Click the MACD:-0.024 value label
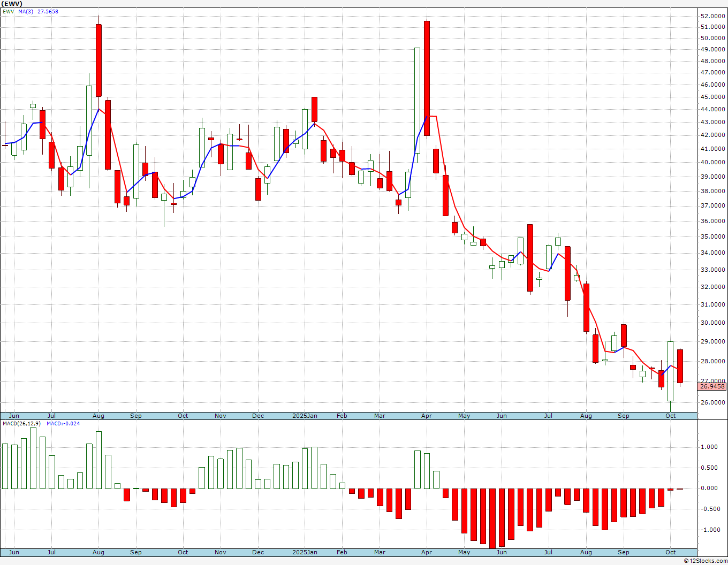This screenshot has height=565, width=728. tap(63, 424)
